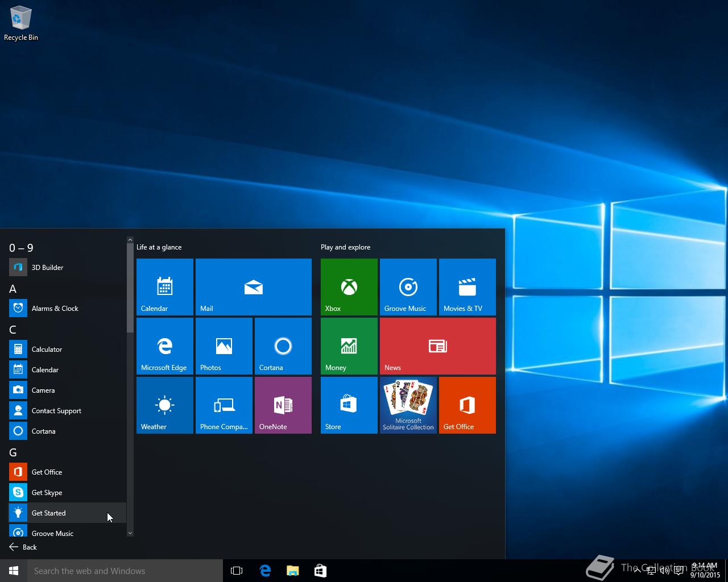The width and height of the screenshot is (728, 582).
Task: Launch Edge from the taskbar
Action: tap(265, 571)
